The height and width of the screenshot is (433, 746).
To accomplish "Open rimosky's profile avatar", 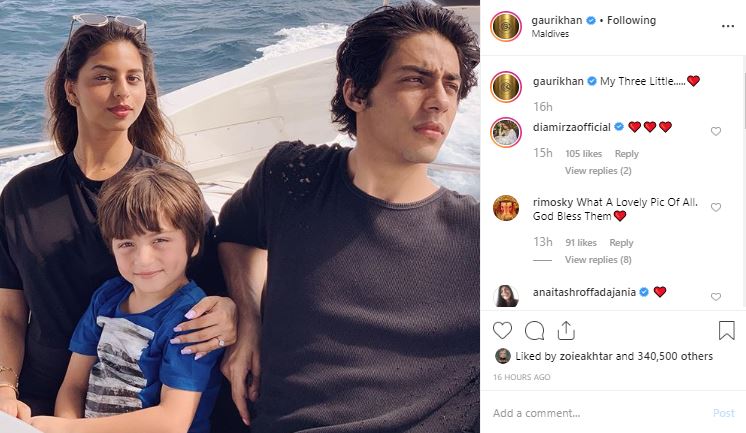I will [x=506, y=207].
